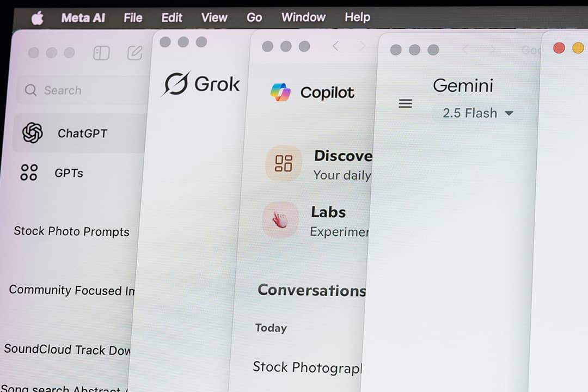588x392 pixels.
Task: Click the Today label in Copilot
Action: [271, 328]
